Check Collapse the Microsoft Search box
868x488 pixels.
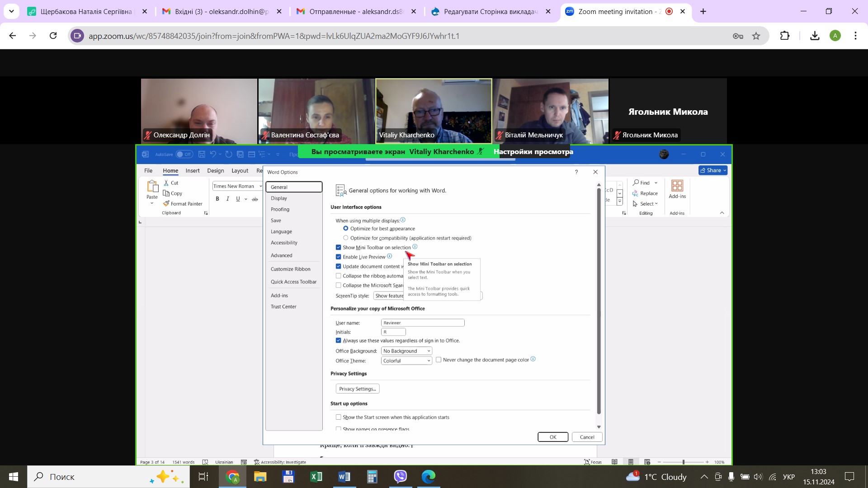(x=338, y=285)
